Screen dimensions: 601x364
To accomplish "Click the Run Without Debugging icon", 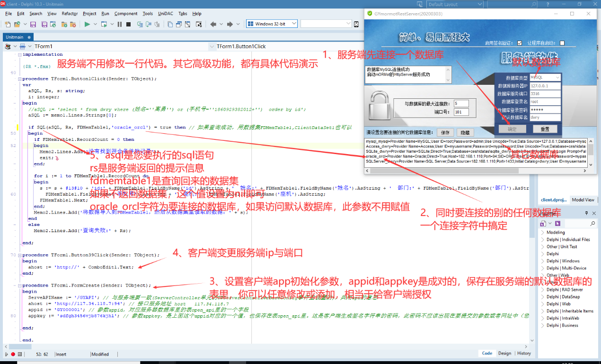I will [104, 24].
